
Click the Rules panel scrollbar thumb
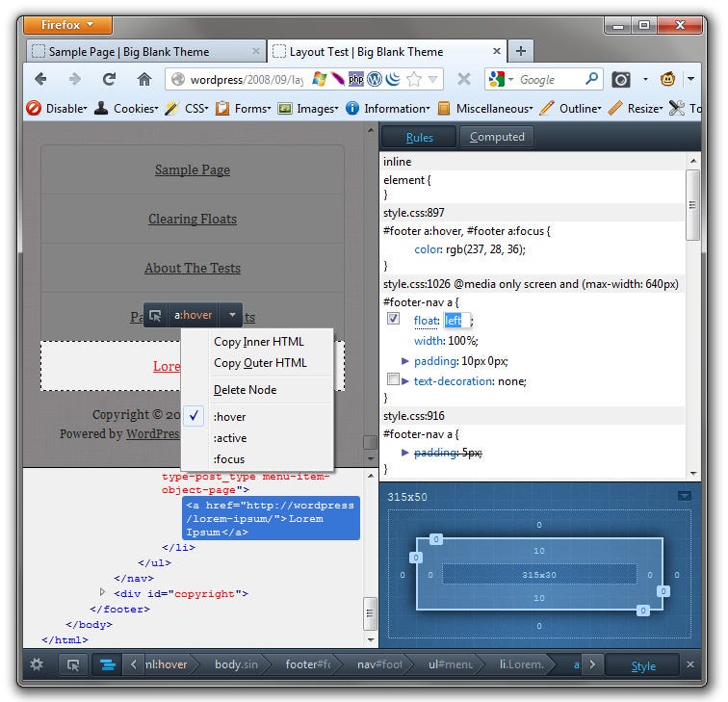[692, 205]
